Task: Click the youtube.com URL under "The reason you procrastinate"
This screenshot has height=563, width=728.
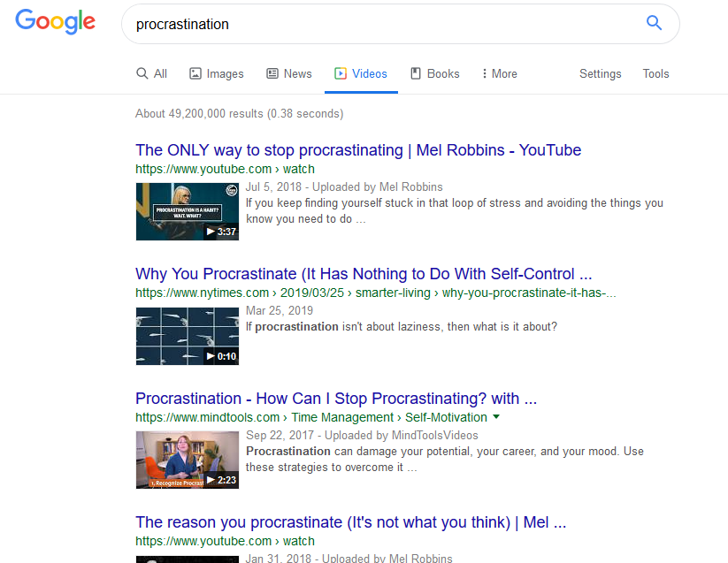Action: pyautogui.click(x=225, y=541)
